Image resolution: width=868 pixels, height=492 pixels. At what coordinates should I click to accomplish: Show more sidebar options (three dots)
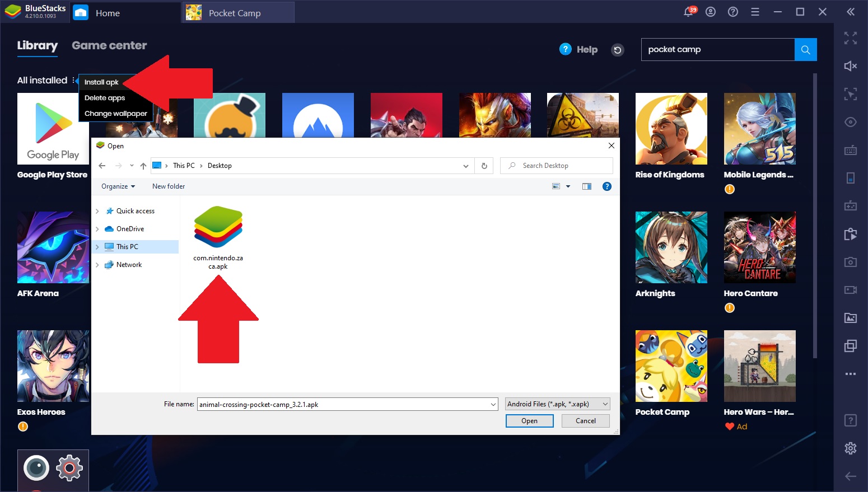pyautogui.click(x=851, y=374)
